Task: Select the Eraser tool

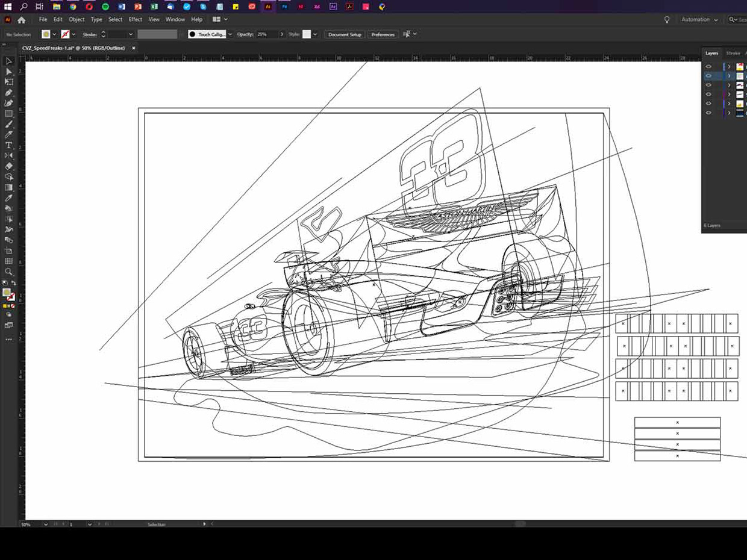Action: click(8, 166)
